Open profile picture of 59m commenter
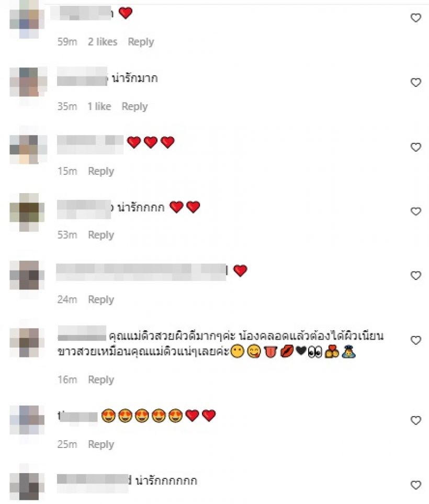 (x=28, y=19)
